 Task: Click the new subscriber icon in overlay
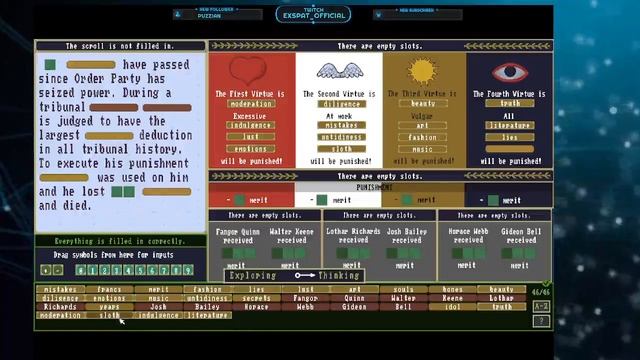pos(378,15)
